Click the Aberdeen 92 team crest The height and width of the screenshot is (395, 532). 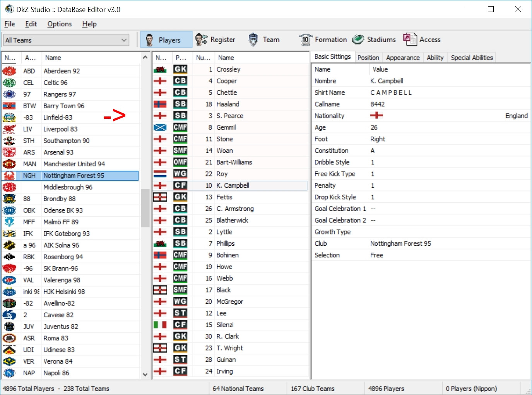click(9, 71)
